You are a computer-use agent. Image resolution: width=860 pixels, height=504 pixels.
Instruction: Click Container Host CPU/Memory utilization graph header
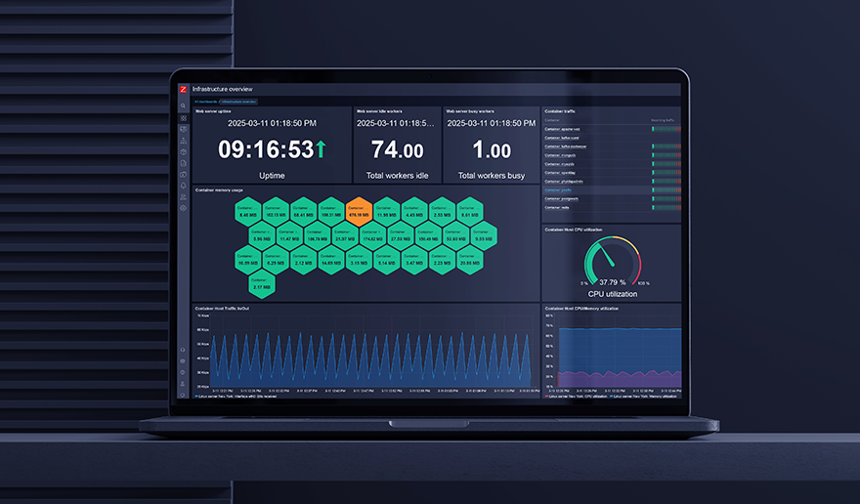click(581, 309)
